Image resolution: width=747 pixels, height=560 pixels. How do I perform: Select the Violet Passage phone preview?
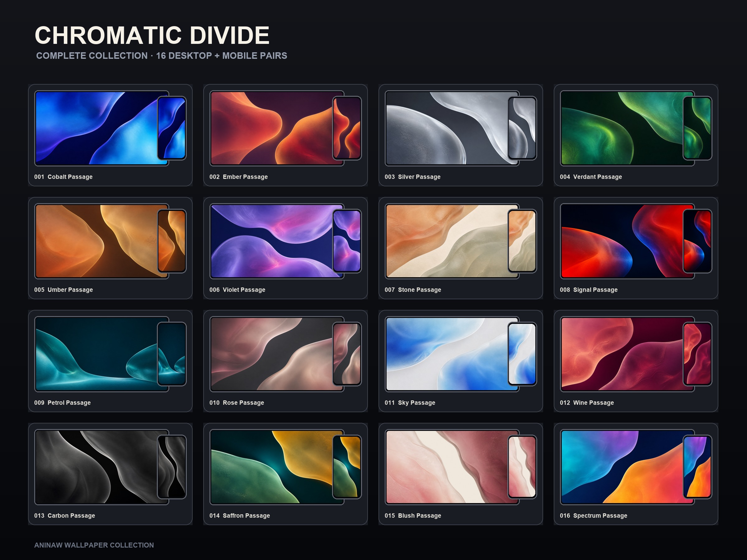point(347,241)
